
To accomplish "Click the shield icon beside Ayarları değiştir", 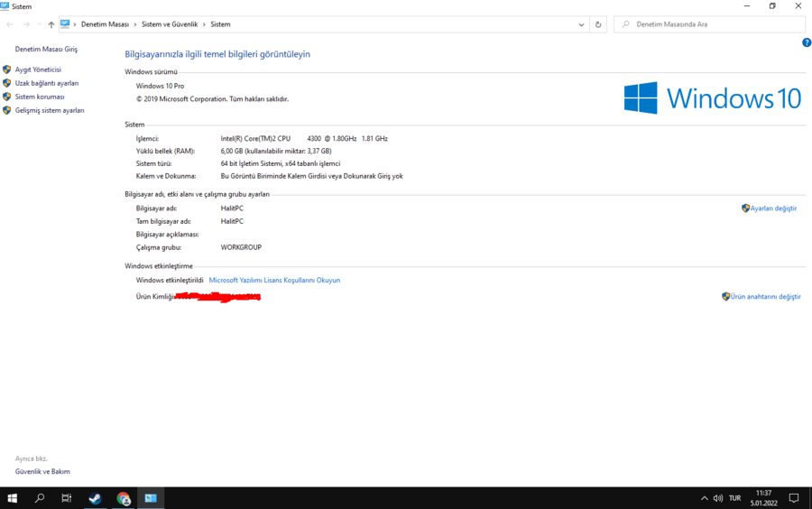I will 746,208.
